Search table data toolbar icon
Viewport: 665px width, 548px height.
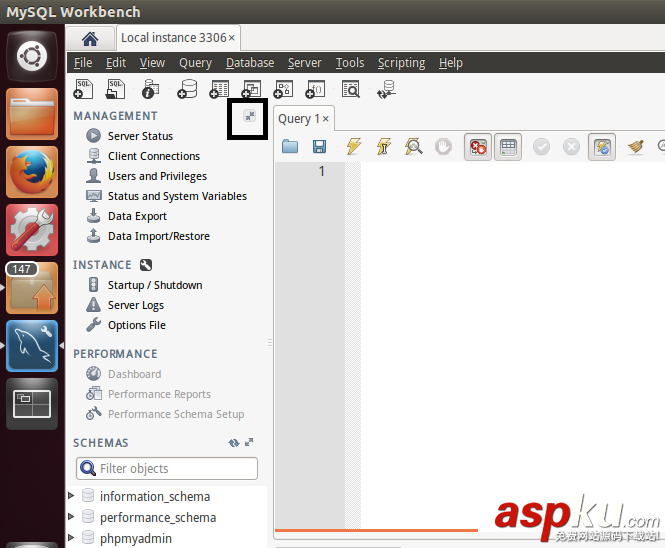pos(351,89)
